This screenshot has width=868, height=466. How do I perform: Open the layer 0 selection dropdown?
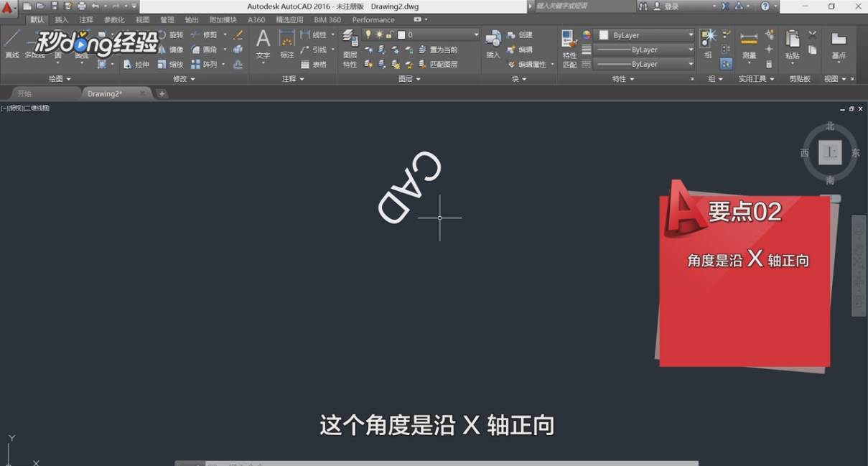point(476,34)
